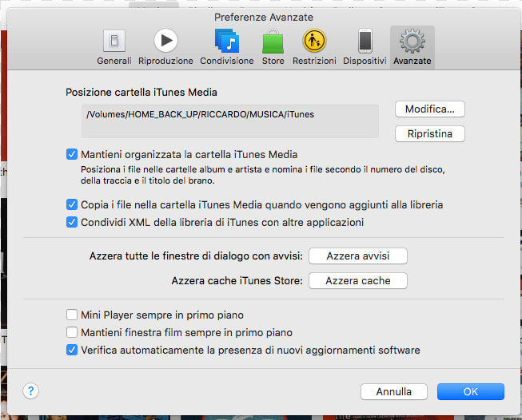Click the iTunes Media folder path field

[230, 121]
